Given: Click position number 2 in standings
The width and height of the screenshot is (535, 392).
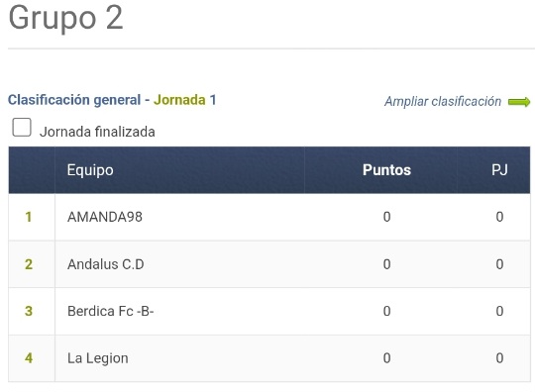Looking at the screenshot, I should pyautogui.click(x=29, y=264).
